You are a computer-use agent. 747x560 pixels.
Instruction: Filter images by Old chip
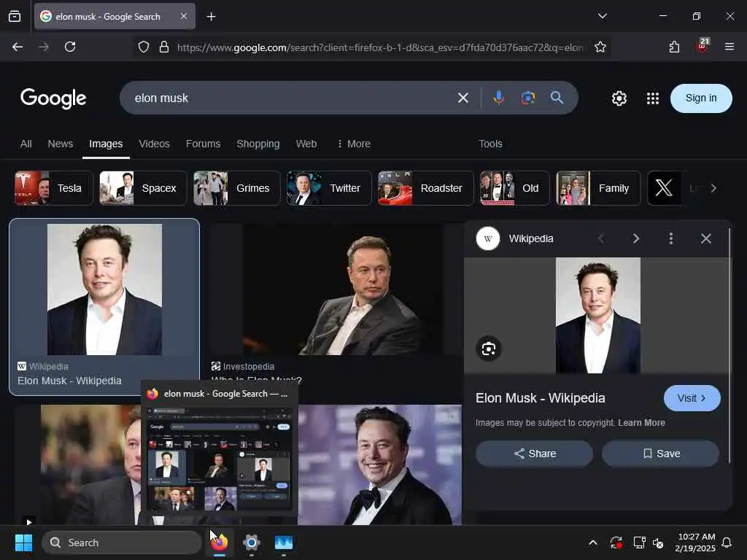(514, 188)
